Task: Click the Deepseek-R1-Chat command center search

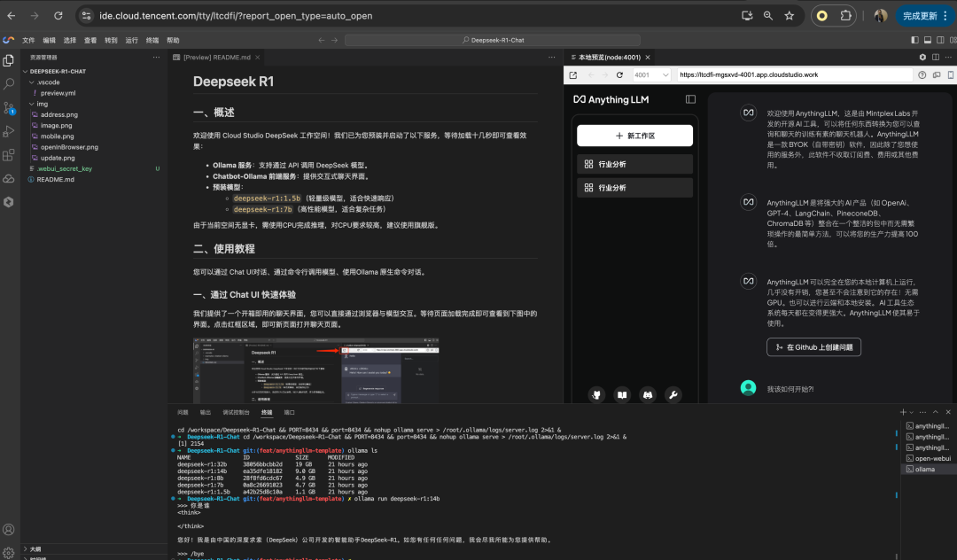Action: pyautogui.click(x=493, y=40)
